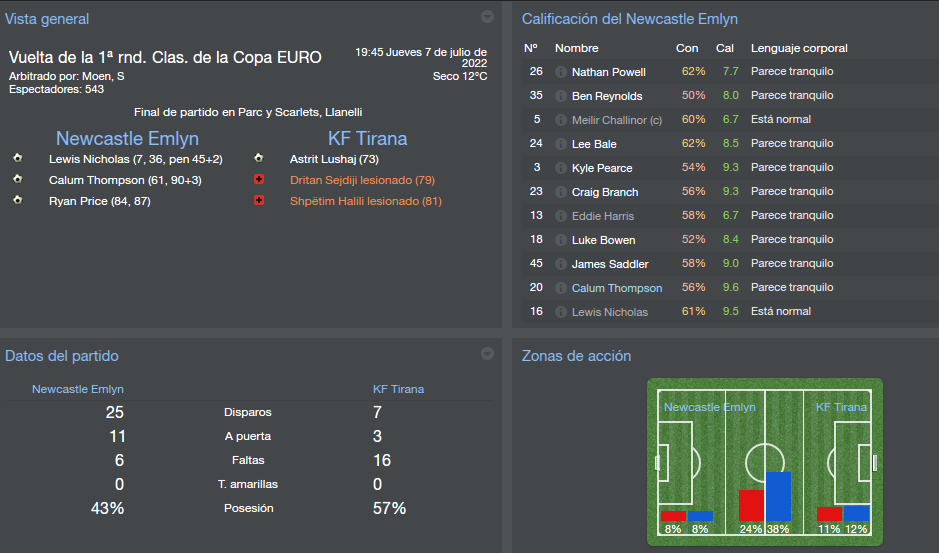The height and width of the screenshot is (553, 939).
Task: Click Shpëtim Halili lesionado event
Action: coord(366,201)
